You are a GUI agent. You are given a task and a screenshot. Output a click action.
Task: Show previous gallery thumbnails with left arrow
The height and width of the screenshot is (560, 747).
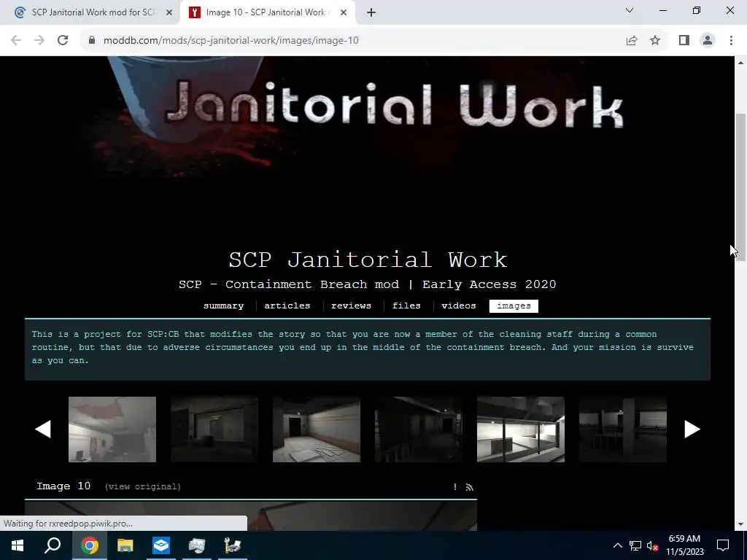tap(43, 429)
